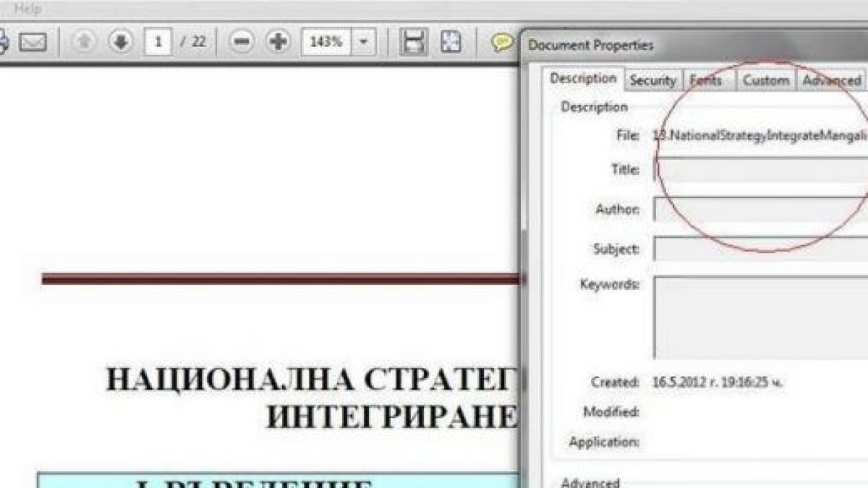
Task: Click the fit width scrolling icon
Action: pyautogui.click(x=413, y=42)
